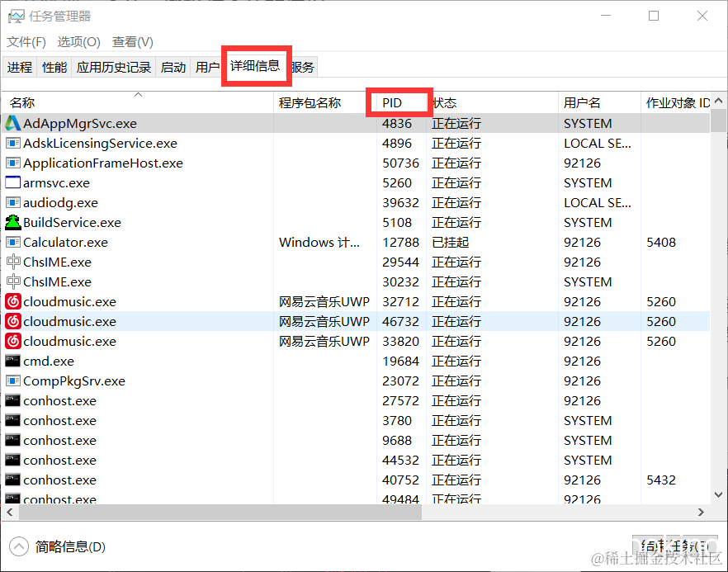The image size is (728, 572).
Task: Click the SYSTEM user for armsvc.exe
Action: 588,182
